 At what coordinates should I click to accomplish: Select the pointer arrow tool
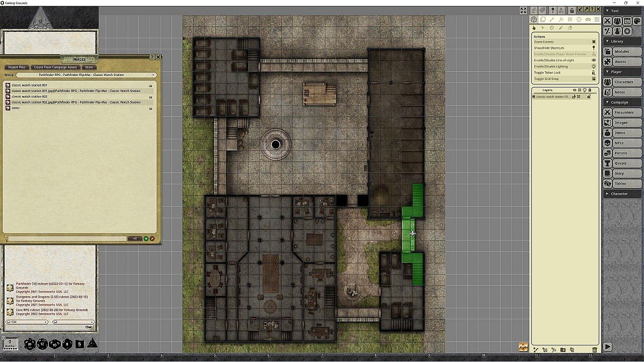pos(543,28)
